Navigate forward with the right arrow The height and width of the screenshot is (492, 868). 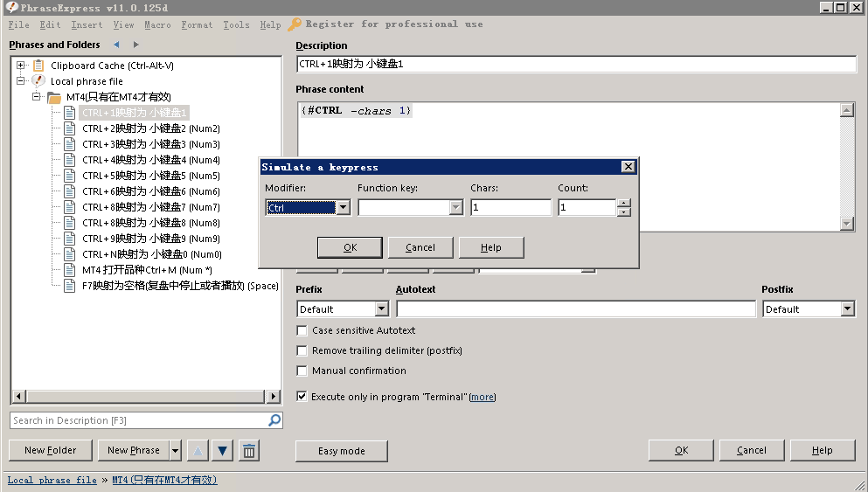point(136,45)
